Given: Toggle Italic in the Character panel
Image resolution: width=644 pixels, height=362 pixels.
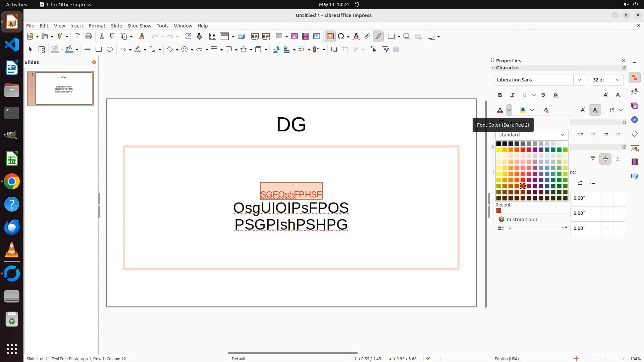Looking at the screenshot, I should [x=512, y=95].
